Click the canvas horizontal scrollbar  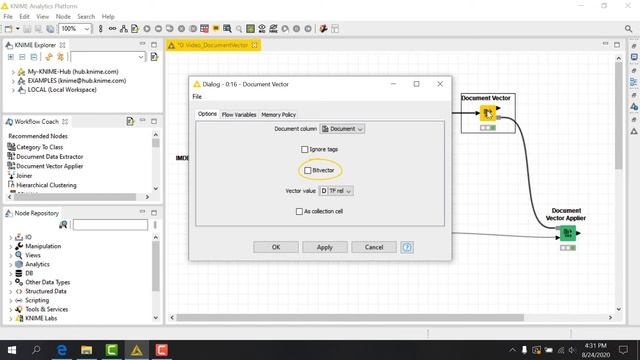click(x=349, y=317)
